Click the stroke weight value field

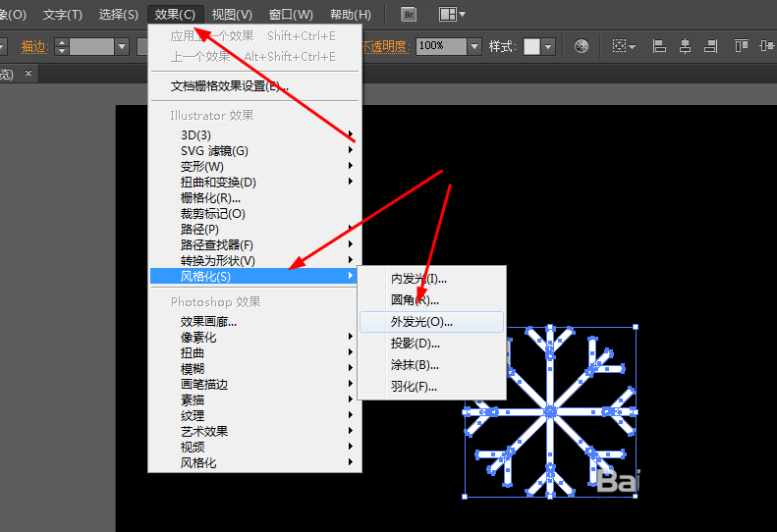click(x=91, y=46)
